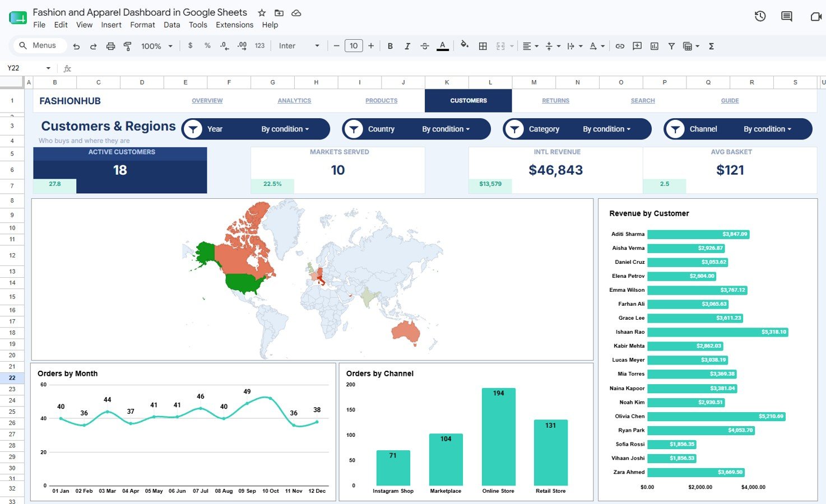The image size is (826, 504).
Task: Format as percent with % icon
Action: [207, 46]
